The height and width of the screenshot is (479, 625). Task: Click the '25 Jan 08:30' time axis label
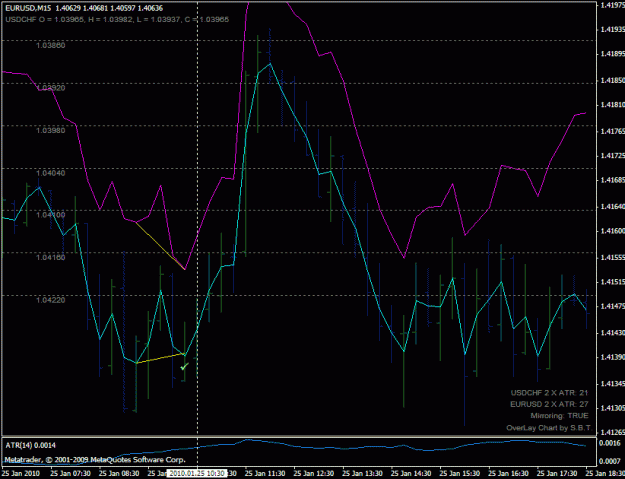(119, 473)
